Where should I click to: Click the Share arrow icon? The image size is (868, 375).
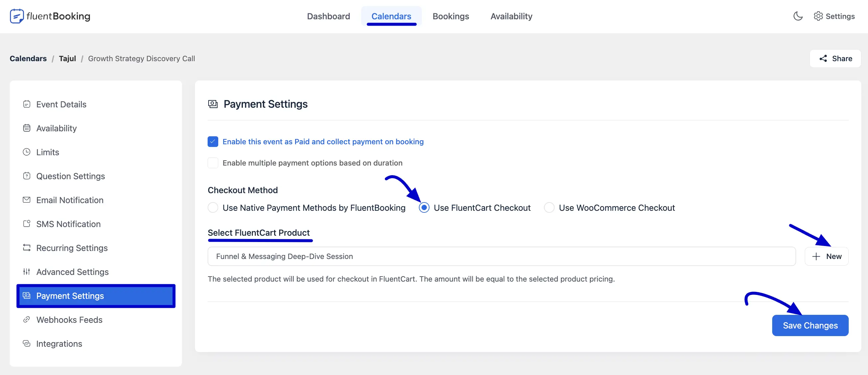point(823,59)
